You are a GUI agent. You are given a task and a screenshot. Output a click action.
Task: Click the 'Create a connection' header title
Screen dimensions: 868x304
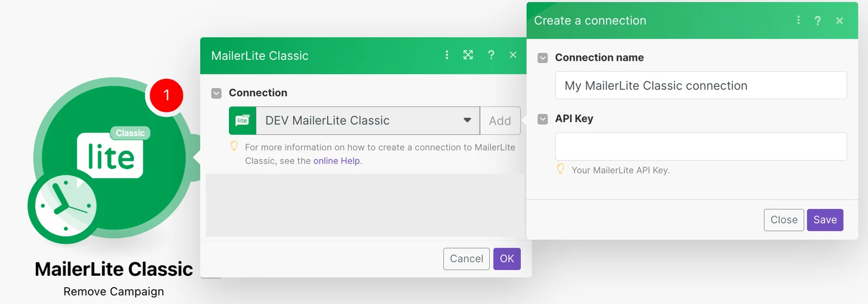[590, 21]
